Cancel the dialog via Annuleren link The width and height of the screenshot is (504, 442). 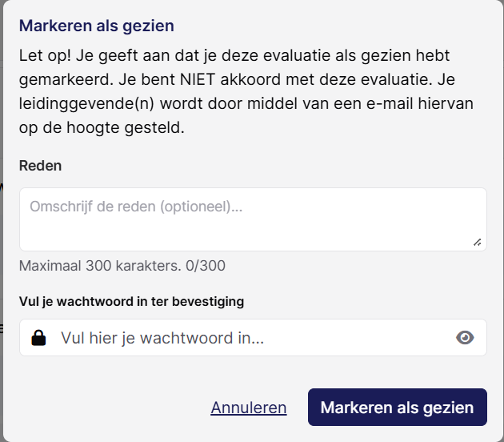tap(249, 408)
